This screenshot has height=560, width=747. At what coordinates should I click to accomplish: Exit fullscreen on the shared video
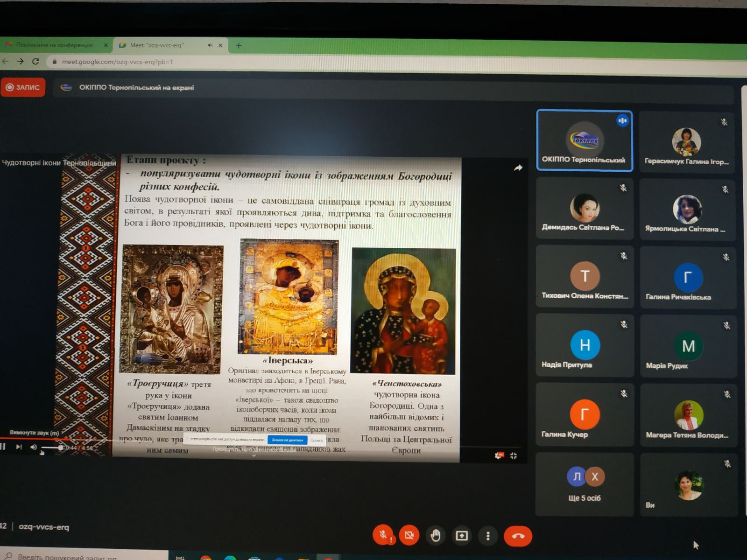click(514, 455)
